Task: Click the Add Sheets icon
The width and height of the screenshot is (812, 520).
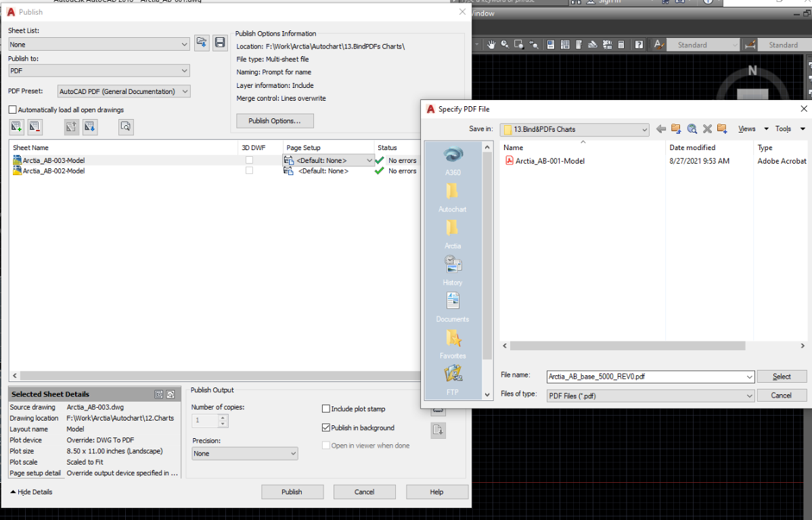Action: 17,126
